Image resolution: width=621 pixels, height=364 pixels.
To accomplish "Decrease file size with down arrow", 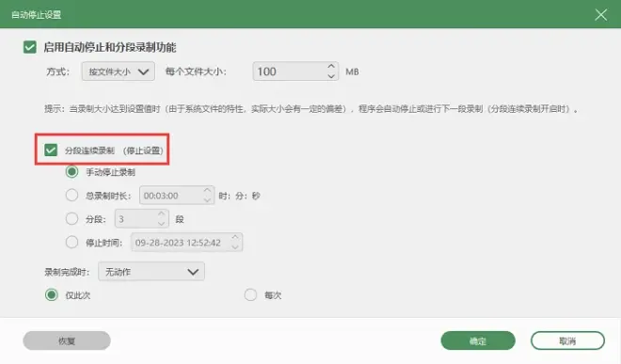I will [x=331, y=76].
